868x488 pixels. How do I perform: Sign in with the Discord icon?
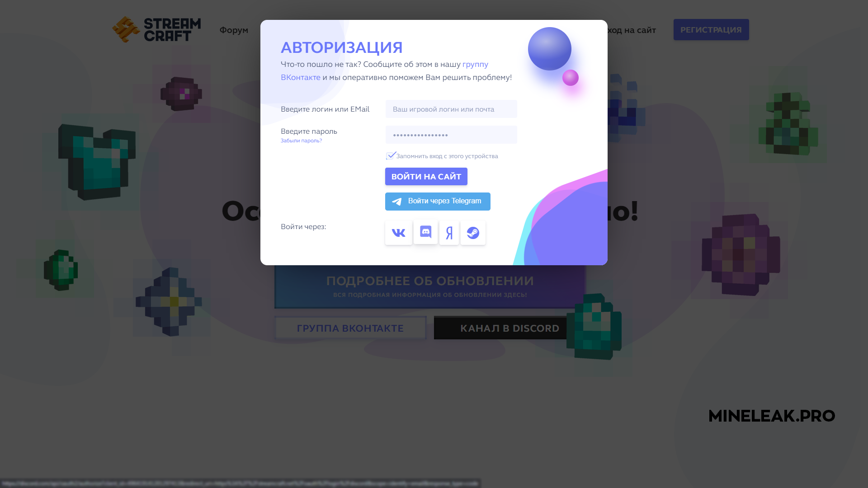[425, 232]
